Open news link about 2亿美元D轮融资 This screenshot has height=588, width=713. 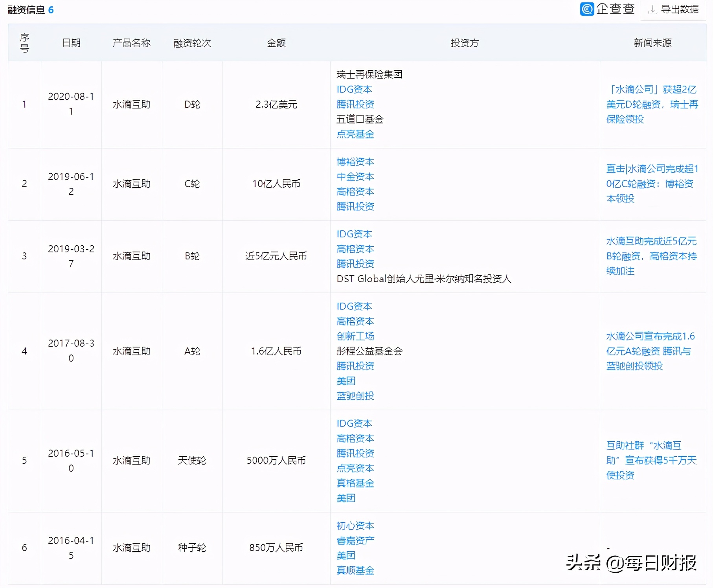click(652, 104)
